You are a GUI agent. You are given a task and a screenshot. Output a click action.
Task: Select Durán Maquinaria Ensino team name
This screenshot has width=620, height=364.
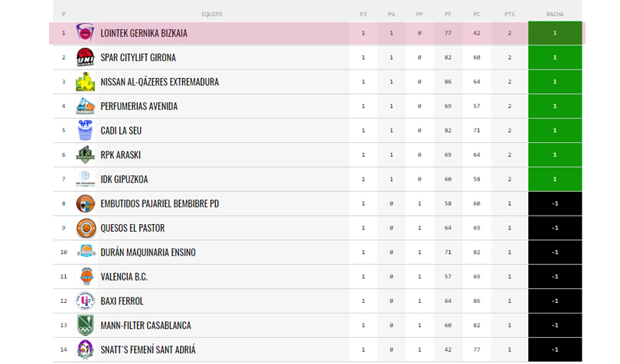pos(148,252)
